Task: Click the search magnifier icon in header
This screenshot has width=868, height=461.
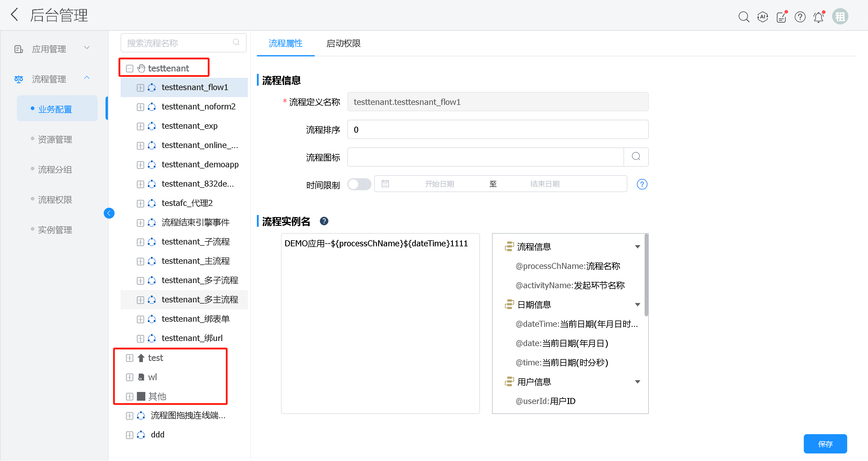Action: tap(744, 17)
